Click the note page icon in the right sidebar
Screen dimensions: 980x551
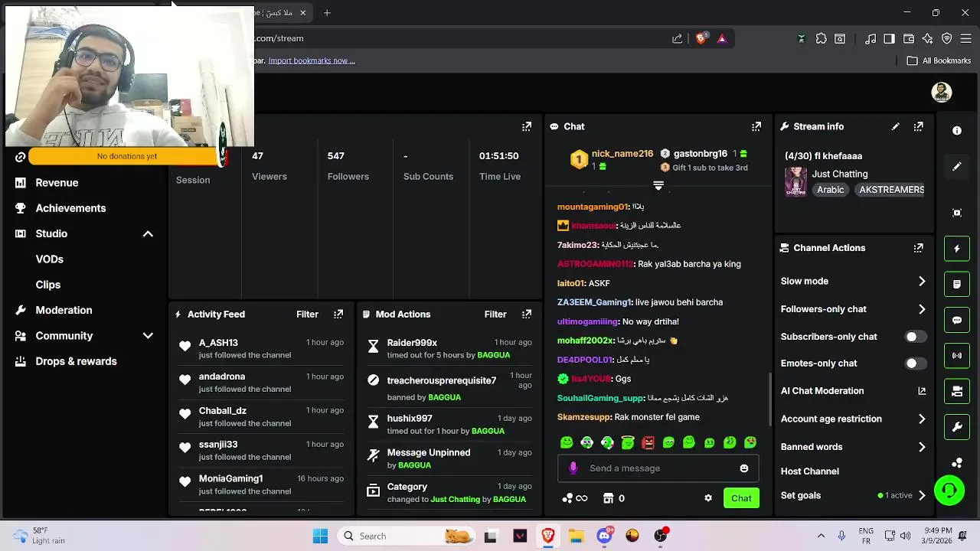957,284
